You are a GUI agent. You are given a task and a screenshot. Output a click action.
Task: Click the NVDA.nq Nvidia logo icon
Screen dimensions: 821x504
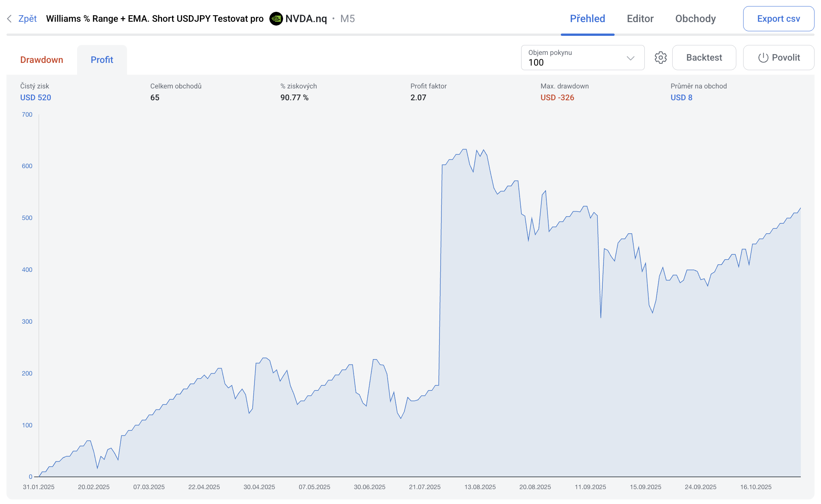coord(276,19)
